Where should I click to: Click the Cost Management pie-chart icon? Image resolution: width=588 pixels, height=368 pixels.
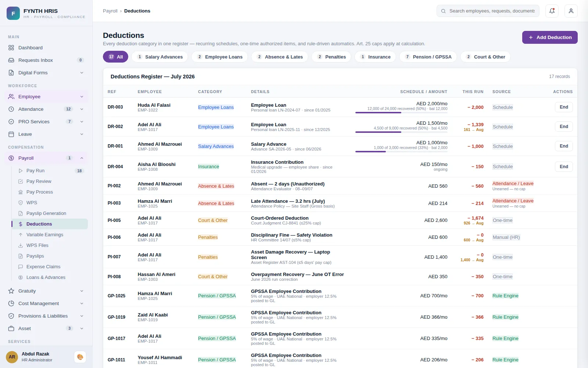coord(11,304)
